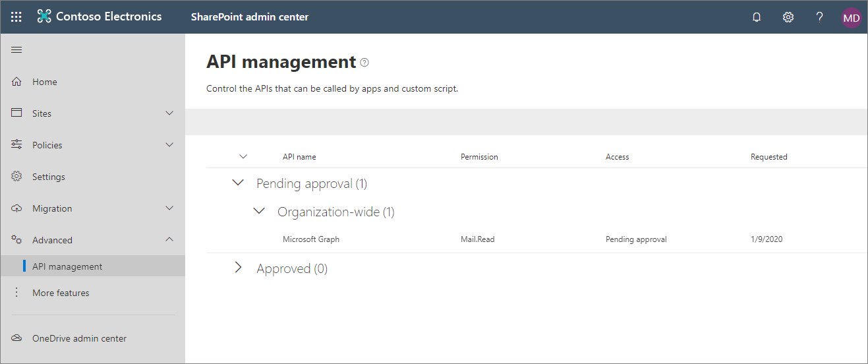This screenshot has width=868, height=364.
Task: Collapse the Organization-wide group
Action: pos(260,211)
